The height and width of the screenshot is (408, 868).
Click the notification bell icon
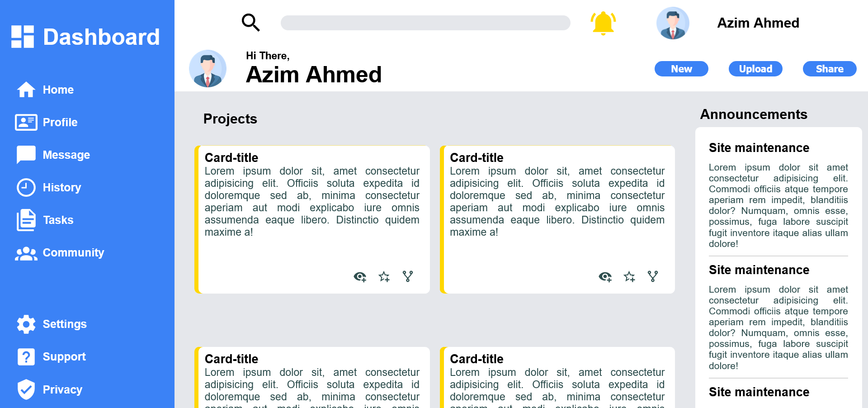[603, 23]
